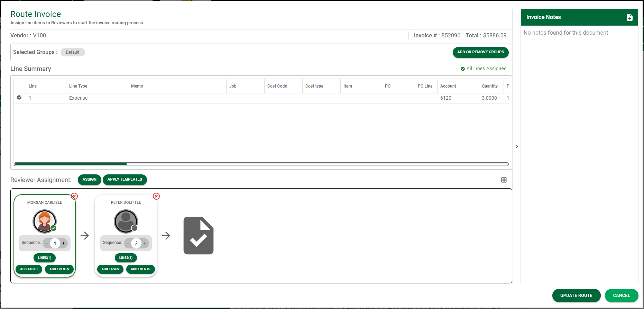644x309 pixels.
Task: Open LINES(1) for Peter Dolittle
Action: (x=126, y=258)
